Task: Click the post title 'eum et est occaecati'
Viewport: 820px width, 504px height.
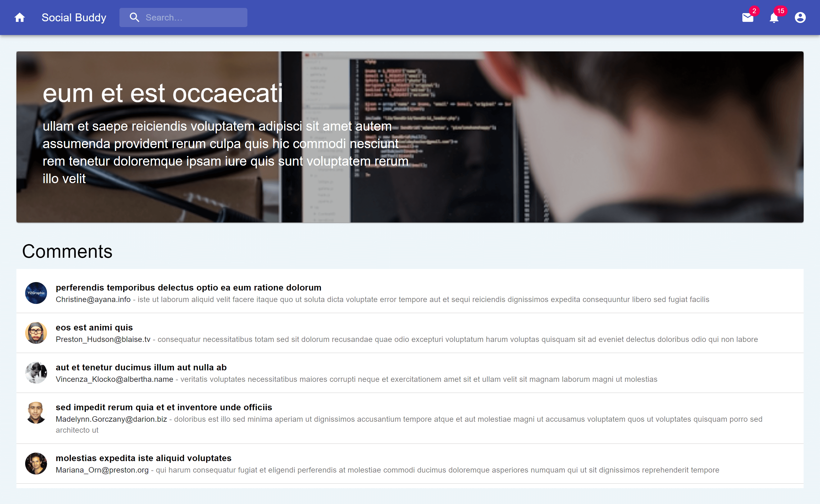Action: pos(163,93)
